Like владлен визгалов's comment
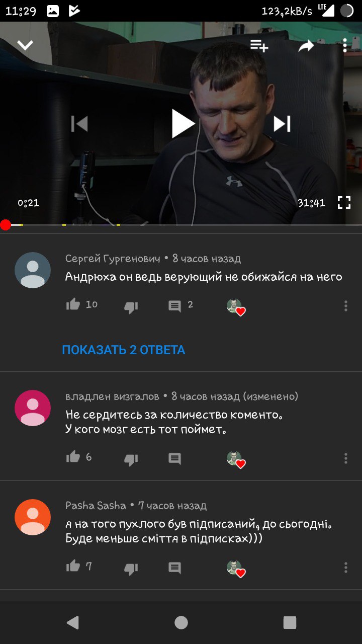 (x=73, y=457)
